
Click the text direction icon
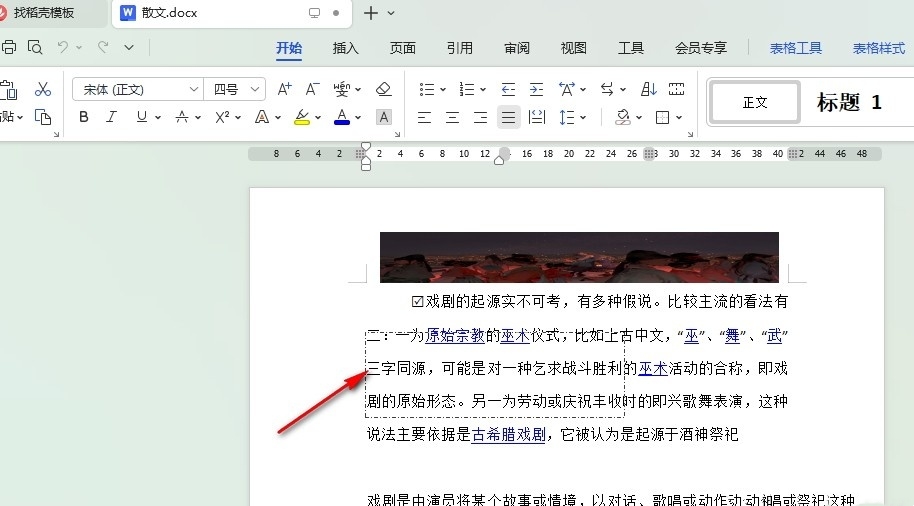[607, 89]
